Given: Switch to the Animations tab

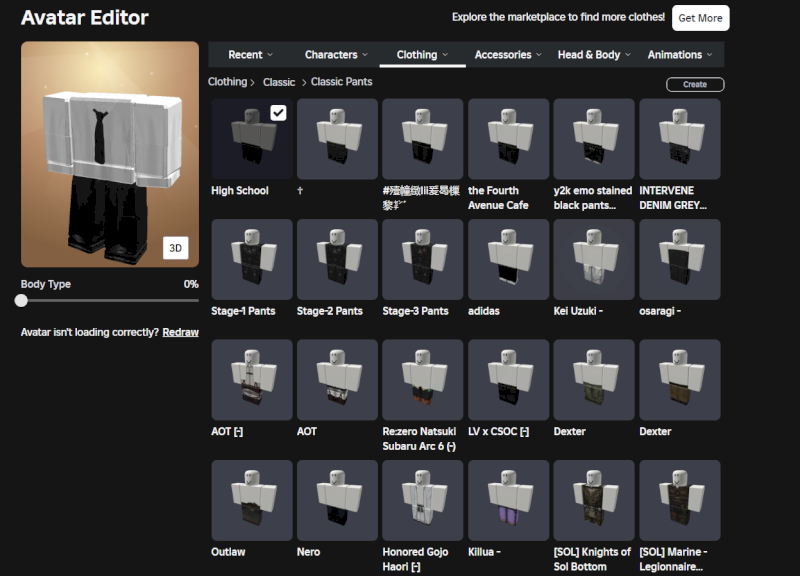Looking at the screenshot, I should [680, 55].
